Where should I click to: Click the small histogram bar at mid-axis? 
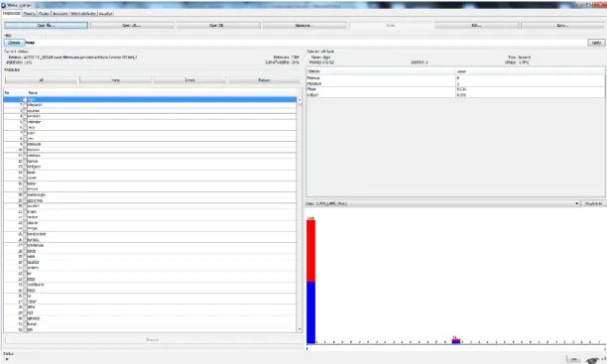[456, 341]
